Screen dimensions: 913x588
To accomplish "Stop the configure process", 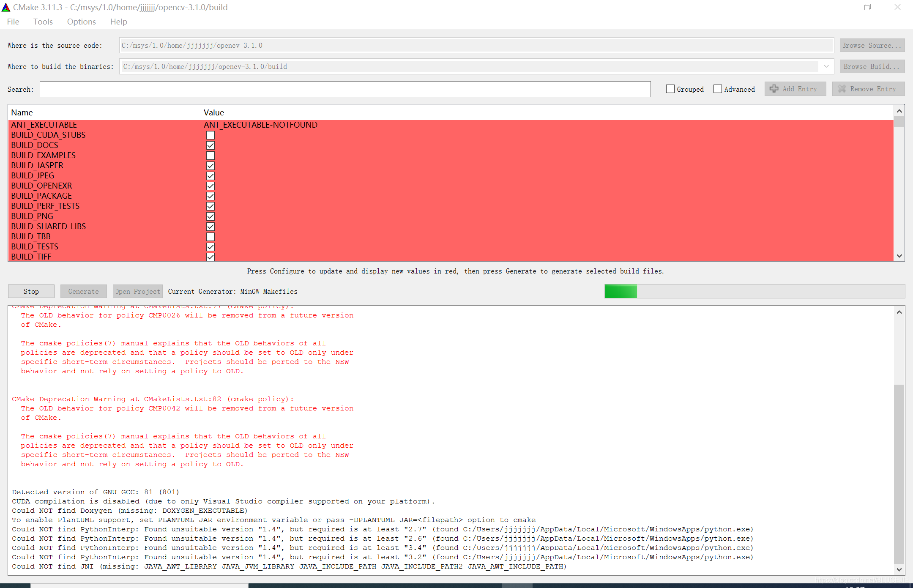I will (31, 291).
